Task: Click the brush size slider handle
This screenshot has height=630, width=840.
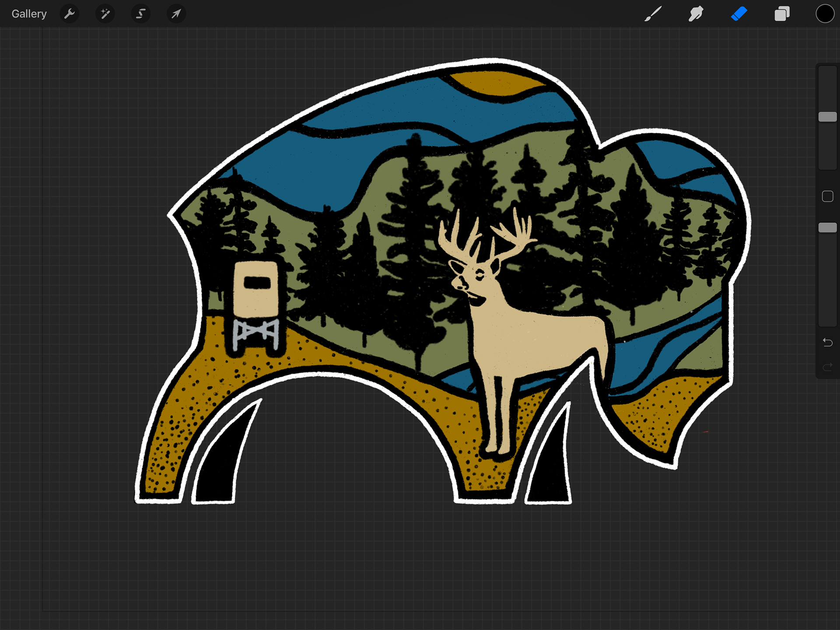Action: pyautogui.click(x=827, y=117)
